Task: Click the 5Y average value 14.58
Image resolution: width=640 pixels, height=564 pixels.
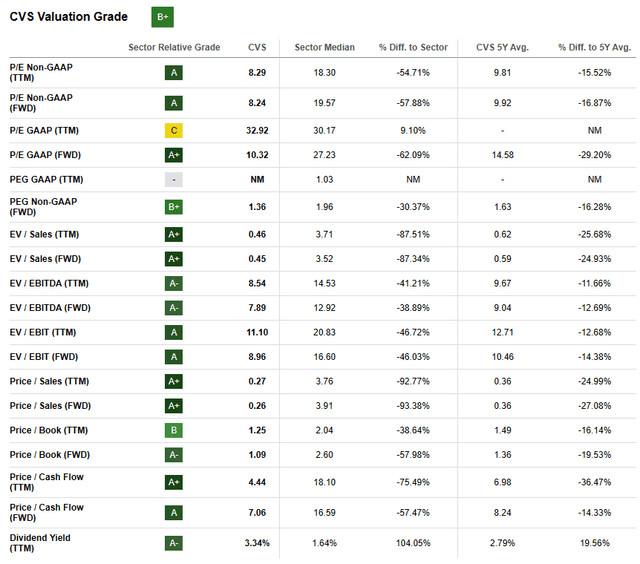Action: click(x=502, y=155)
